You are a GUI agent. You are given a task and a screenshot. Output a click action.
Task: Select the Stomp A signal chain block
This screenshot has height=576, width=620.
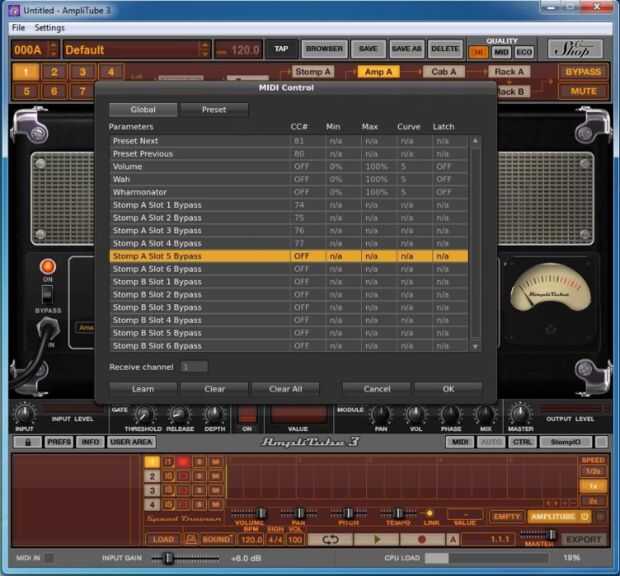coord(312,72)
